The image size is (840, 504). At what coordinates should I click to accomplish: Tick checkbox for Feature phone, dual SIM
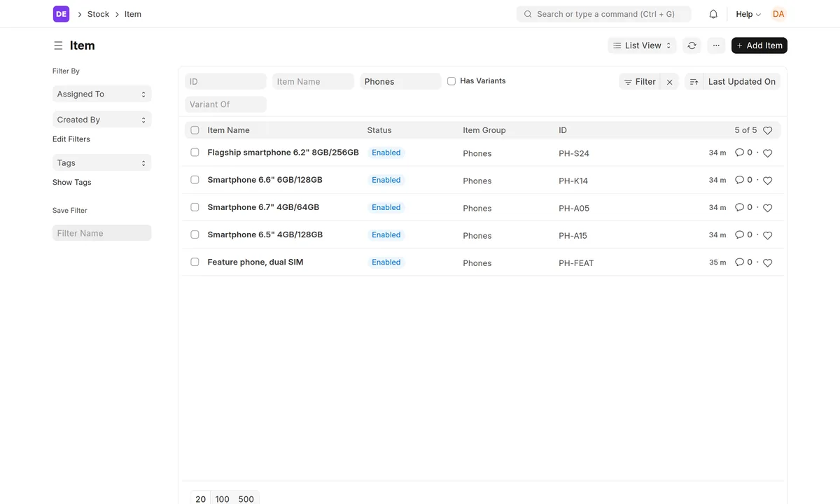point(195,262)
